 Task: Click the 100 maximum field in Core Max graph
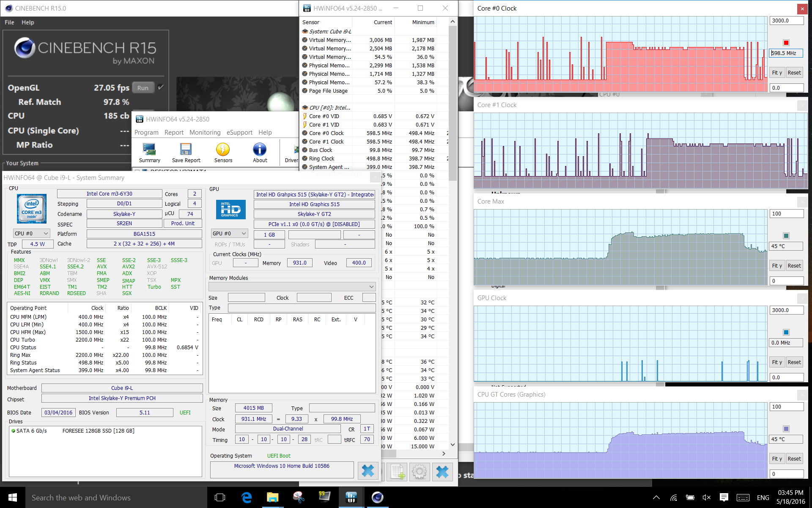pyautogui.click(x=786, y=214)
